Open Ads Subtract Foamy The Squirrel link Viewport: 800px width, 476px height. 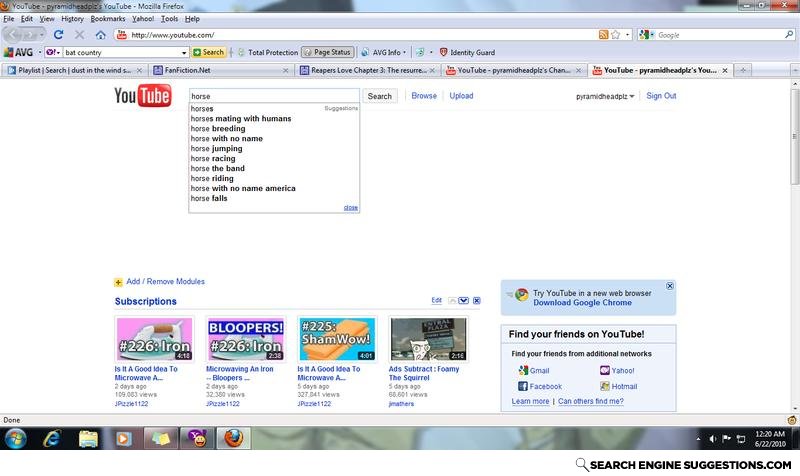point(423,373)
